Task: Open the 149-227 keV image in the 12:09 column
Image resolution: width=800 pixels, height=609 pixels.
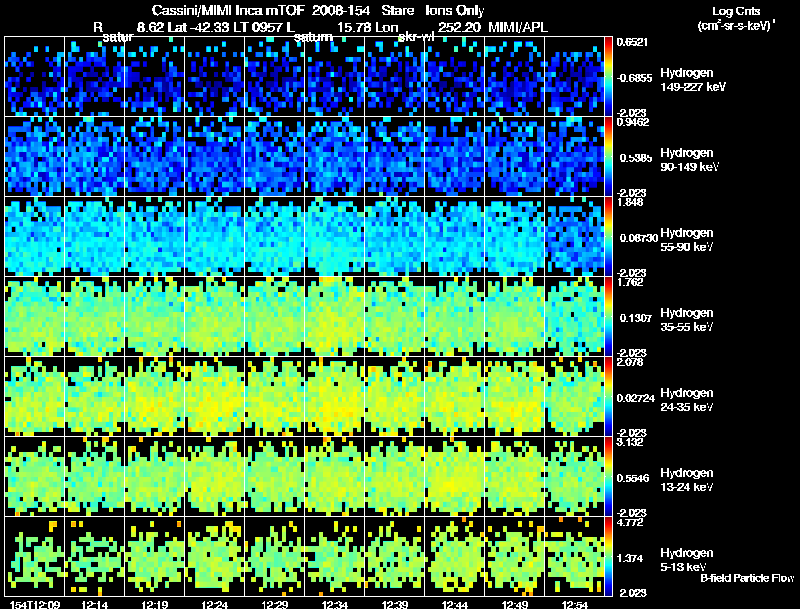Action: [34, 77]
